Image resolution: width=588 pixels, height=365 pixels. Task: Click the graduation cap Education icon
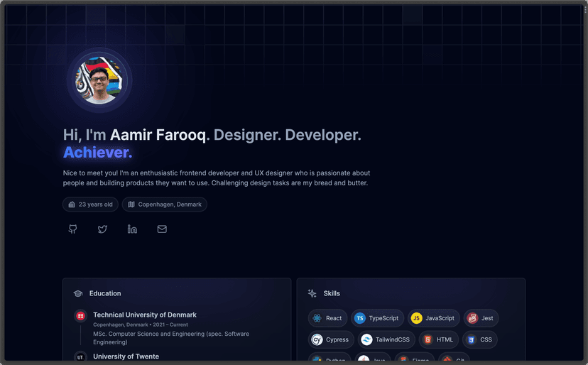click(x=78, y=293)
